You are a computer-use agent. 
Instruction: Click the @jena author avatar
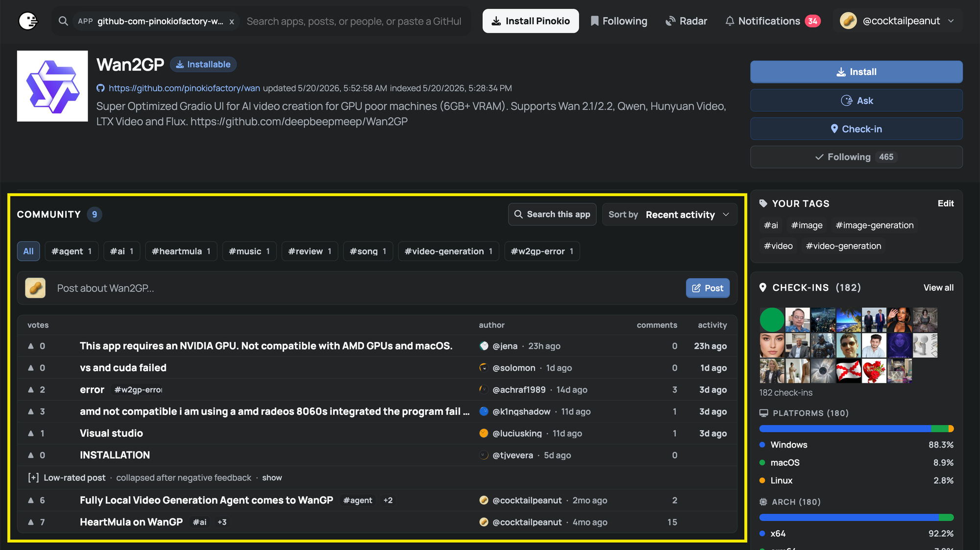click(x=484, y=346)
